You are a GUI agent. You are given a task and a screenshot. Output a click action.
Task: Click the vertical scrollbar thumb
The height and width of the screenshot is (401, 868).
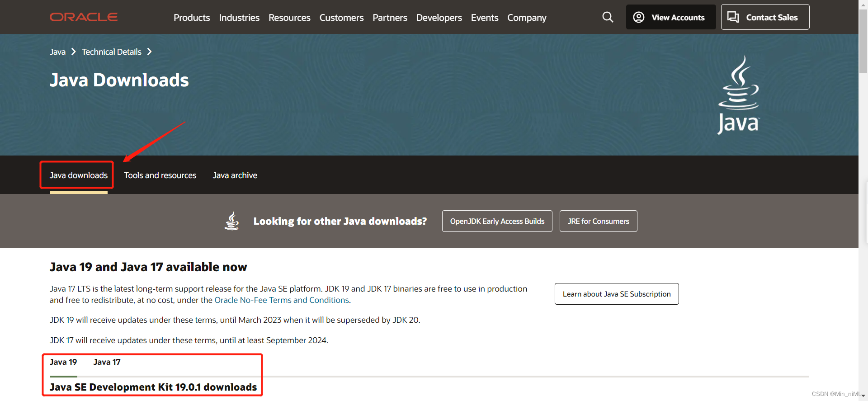coord(863,41)
